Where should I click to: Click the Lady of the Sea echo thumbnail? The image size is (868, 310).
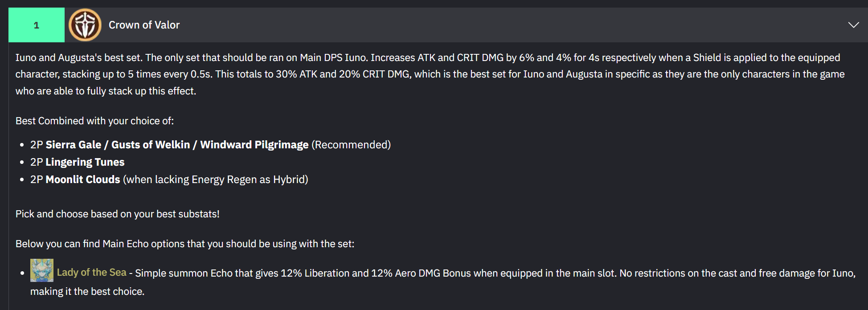42,270
